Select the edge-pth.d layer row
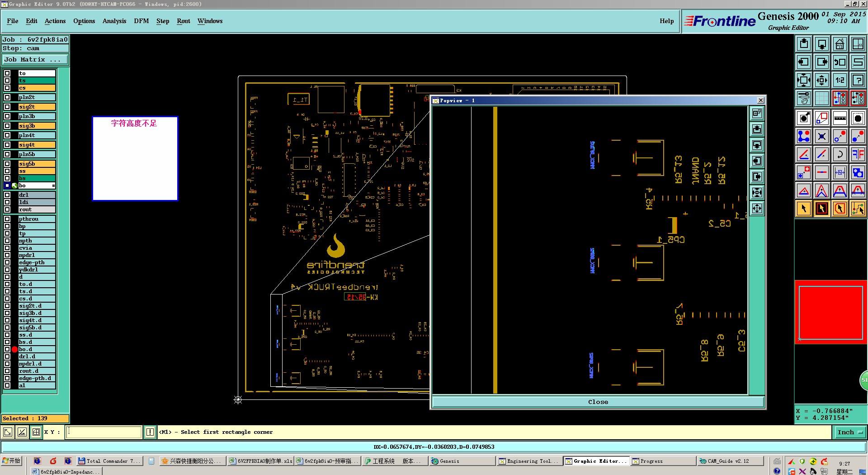This screenshot has height=475, width=868. click(37, 378)
